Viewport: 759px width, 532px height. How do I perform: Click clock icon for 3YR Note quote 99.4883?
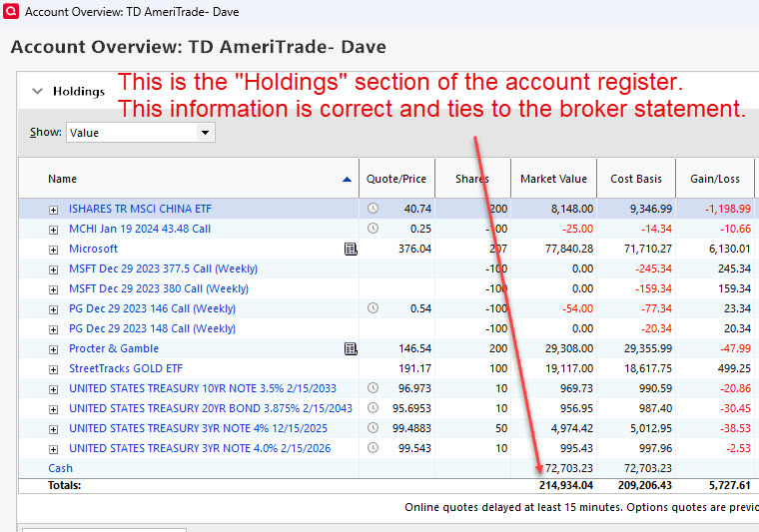373,428
